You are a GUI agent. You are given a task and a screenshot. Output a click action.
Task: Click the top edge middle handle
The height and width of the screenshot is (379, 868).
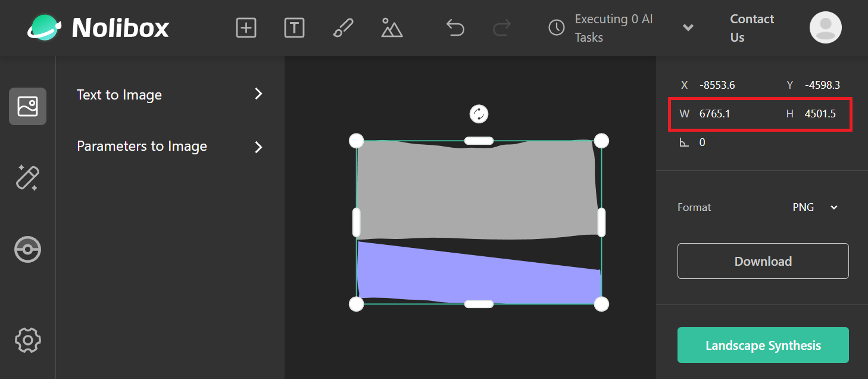point(479,141)
